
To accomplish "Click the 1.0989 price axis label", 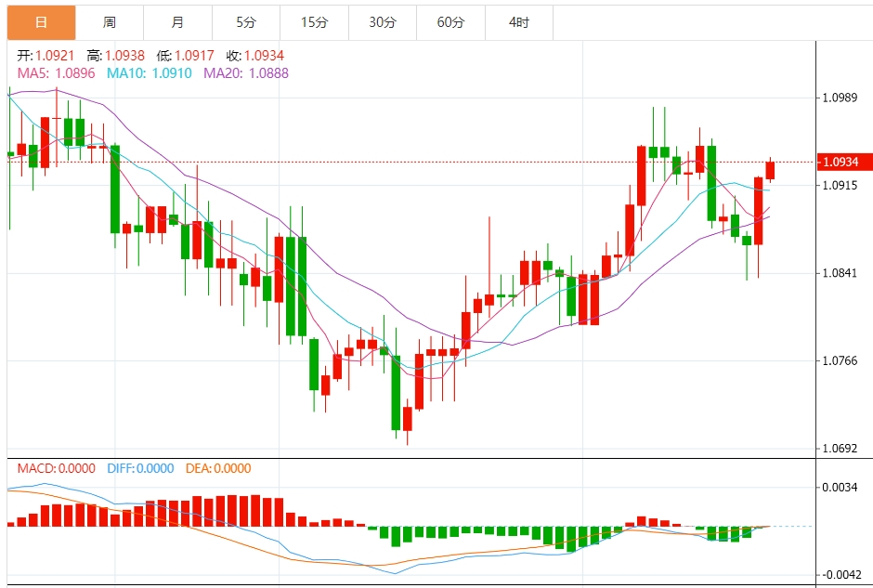I will 840,98.
